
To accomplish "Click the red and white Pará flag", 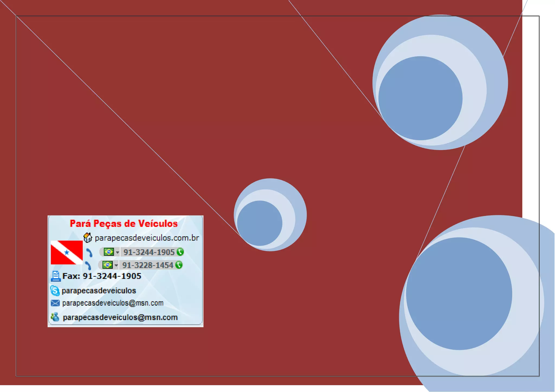I will [67, 252].
